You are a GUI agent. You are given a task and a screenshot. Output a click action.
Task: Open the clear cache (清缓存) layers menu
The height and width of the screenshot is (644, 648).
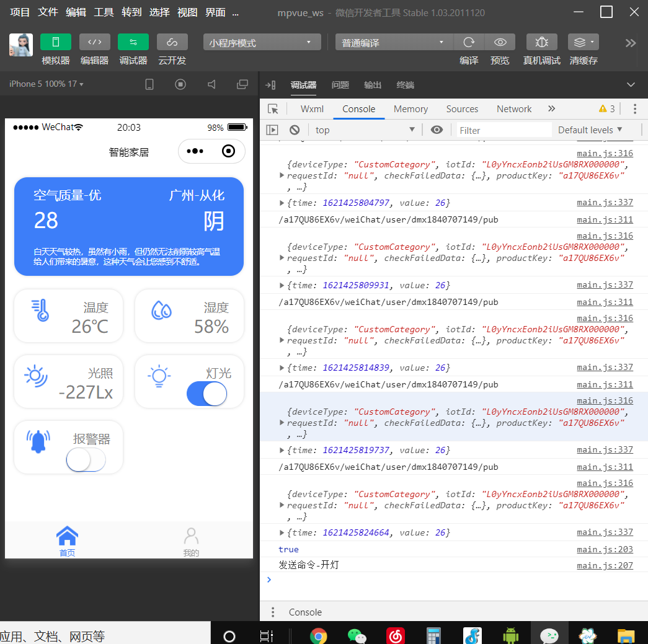(583, 42)
